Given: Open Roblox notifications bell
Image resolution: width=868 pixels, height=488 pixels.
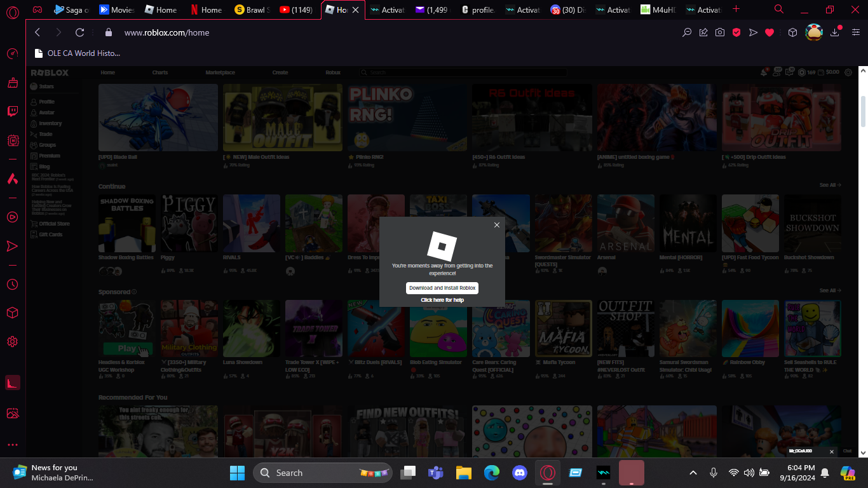Looking at the screenshot, I should 764,72.
